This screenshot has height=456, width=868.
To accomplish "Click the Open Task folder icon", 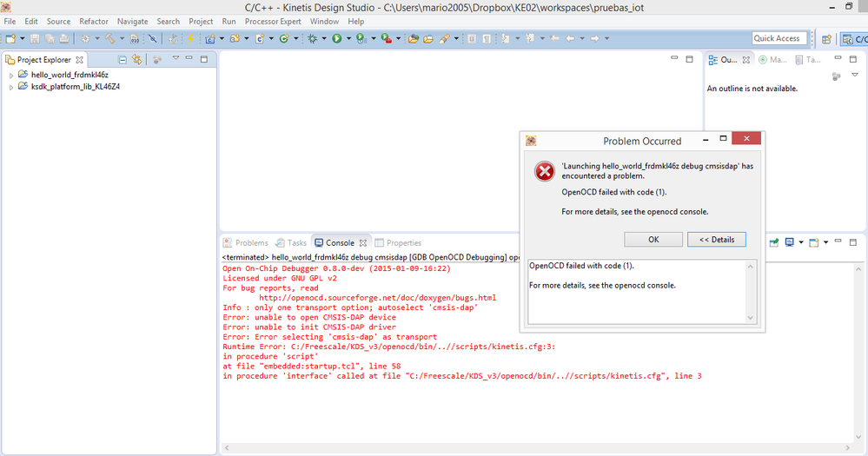I will tap(427, 38).
